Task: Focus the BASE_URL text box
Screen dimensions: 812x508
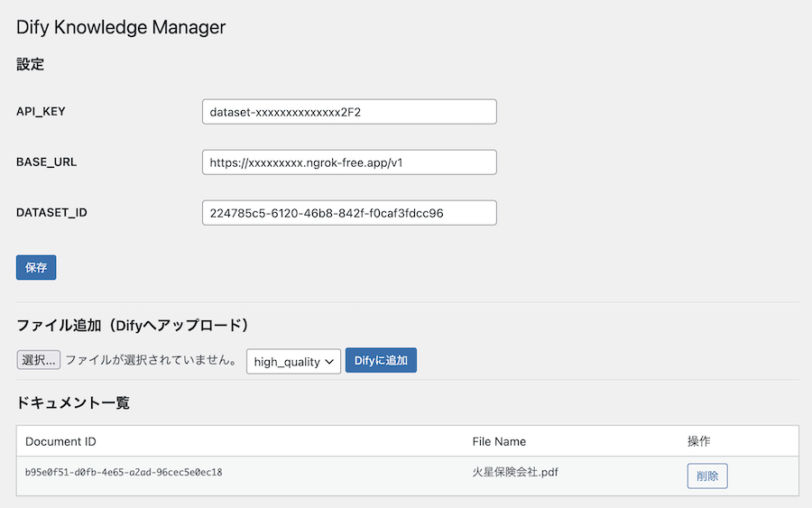Action: (349, 162)
